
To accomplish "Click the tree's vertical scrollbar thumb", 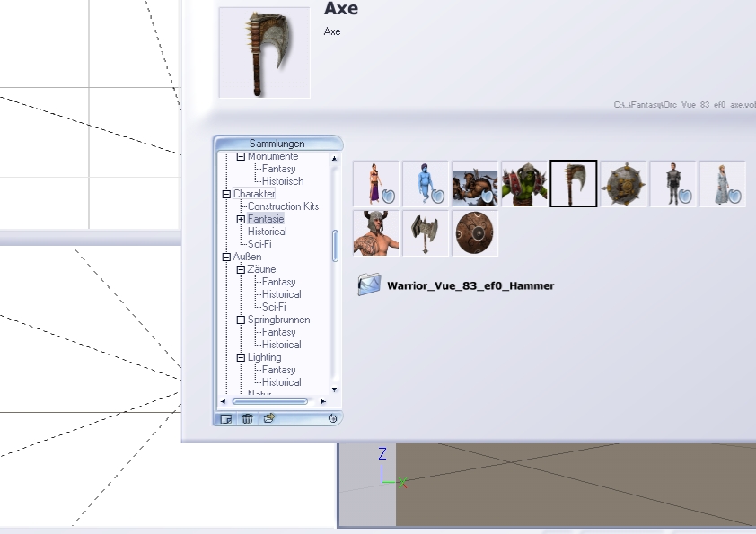I will pos(335,246).
